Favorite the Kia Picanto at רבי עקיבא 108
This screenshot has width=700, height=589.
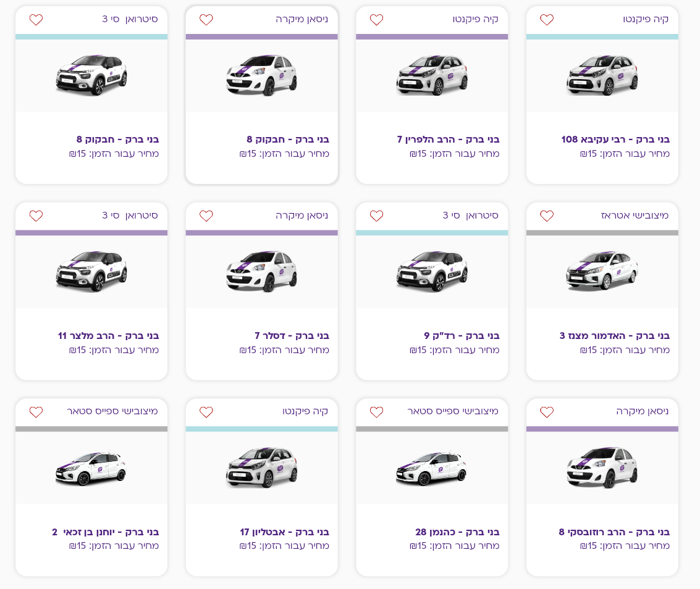pyautogui.click(x=547, y=20)
